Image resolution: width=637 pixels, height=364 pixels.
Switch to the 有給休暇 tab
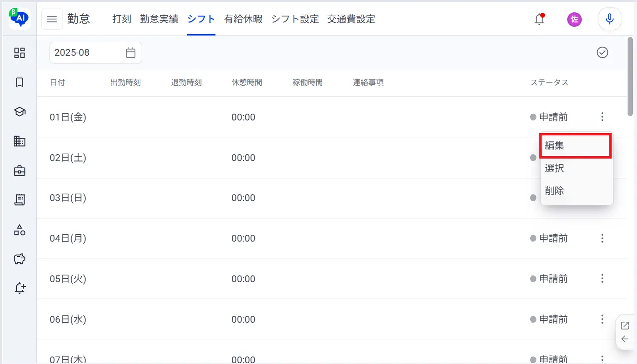[x=243, y=19]
